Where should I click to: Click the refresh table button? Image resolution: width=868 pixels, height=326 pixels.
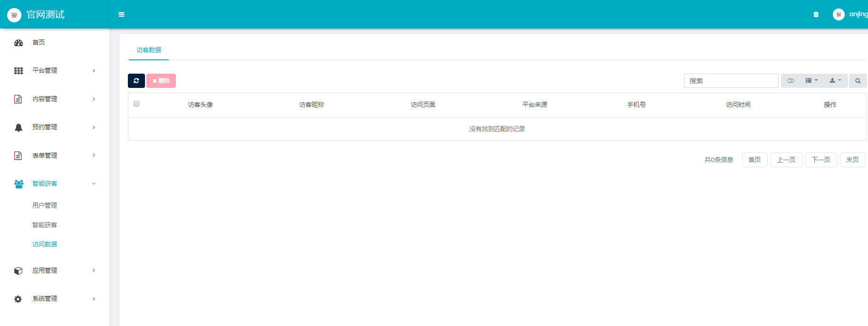[136, 81]
